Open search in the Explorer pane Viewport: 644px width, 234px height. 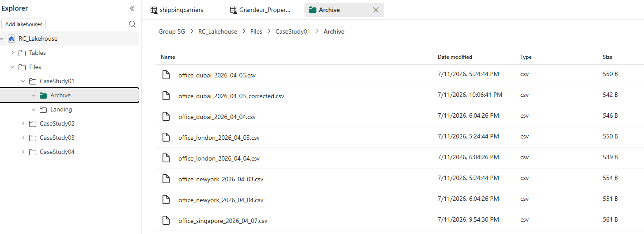(x=132, y=24)
